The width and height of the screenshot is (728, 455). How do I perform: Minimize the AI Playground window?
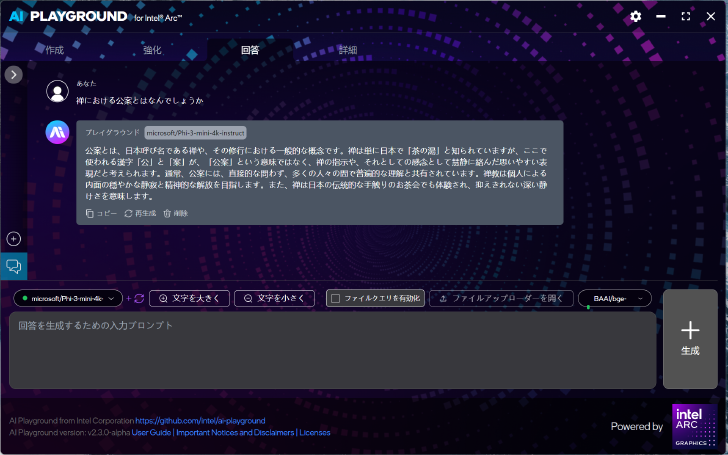pos(661,16)
